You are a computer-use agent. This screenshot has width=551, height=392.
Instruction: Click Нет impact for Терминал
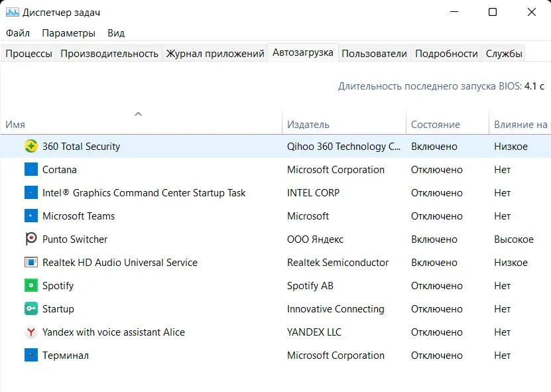(x=502, y=355)
